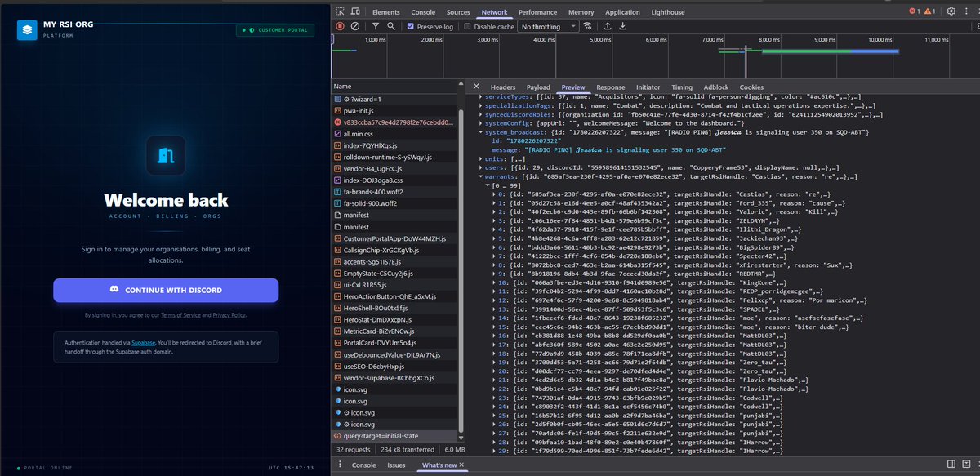This screenshot has height=476, width=980.
Task: Open the Terms of Service link
Action: 182,315
